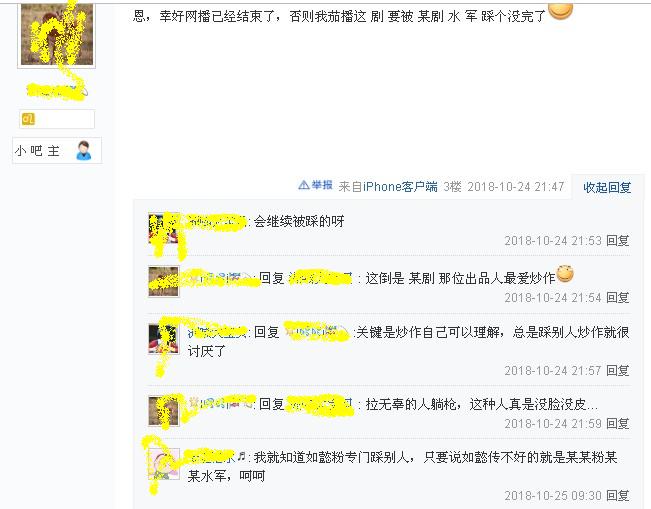This screenshot has width=651, height=509.
Task: Open avatar of the 21:54 reply author
Action: (164, 281)
